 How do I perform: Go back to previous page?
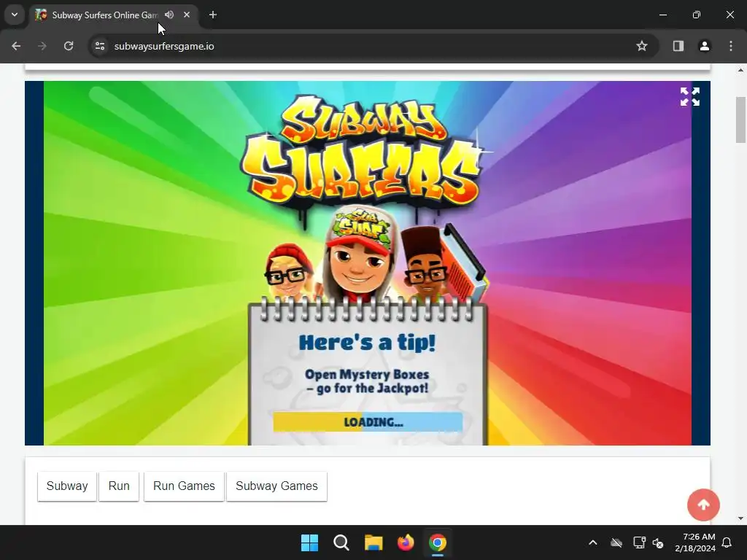tap(16, 46)
